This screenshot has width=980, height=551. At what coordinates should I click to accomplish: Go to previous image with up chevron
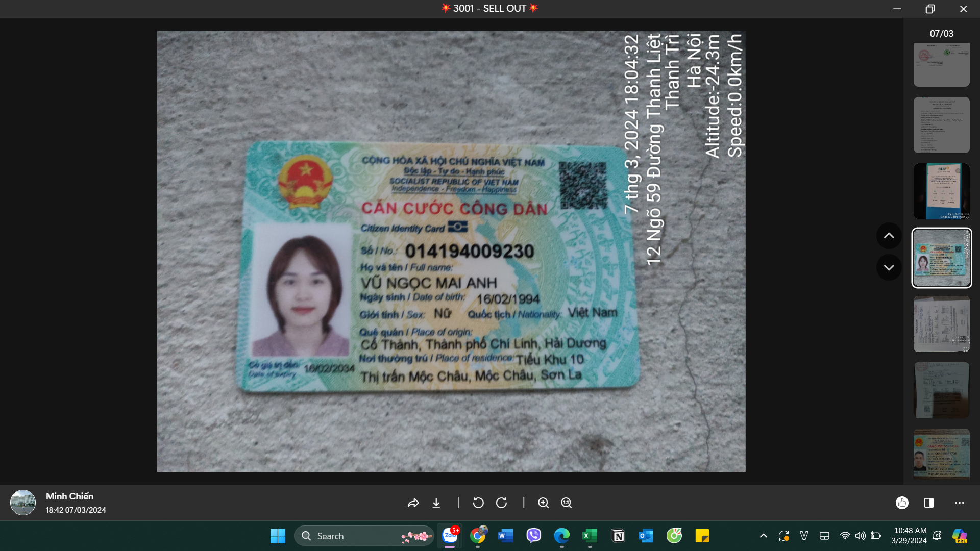pyautogui.click(x=889, y=236)
